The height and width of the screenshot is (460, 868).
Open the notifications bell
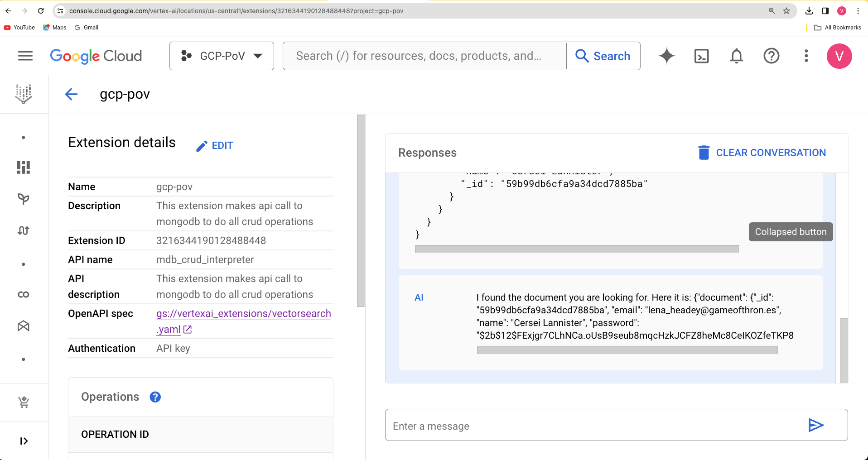[x=737, y=56]
